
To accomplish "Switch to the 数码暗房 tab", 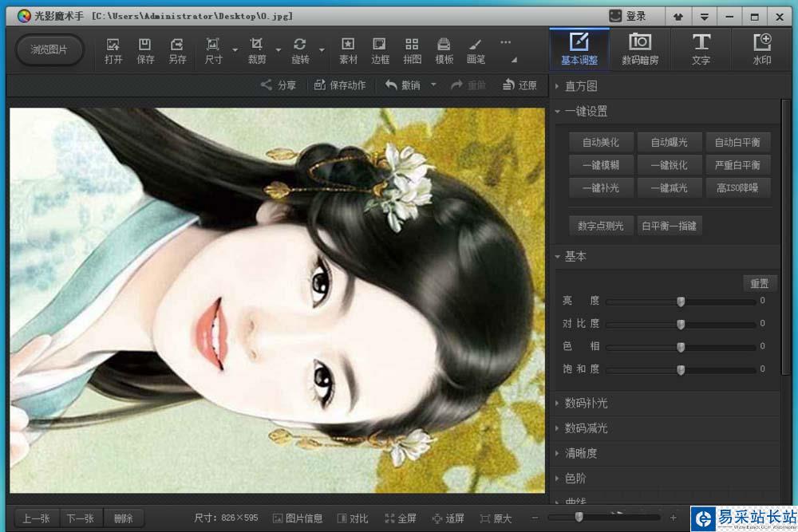I will (x=640, y=49).
